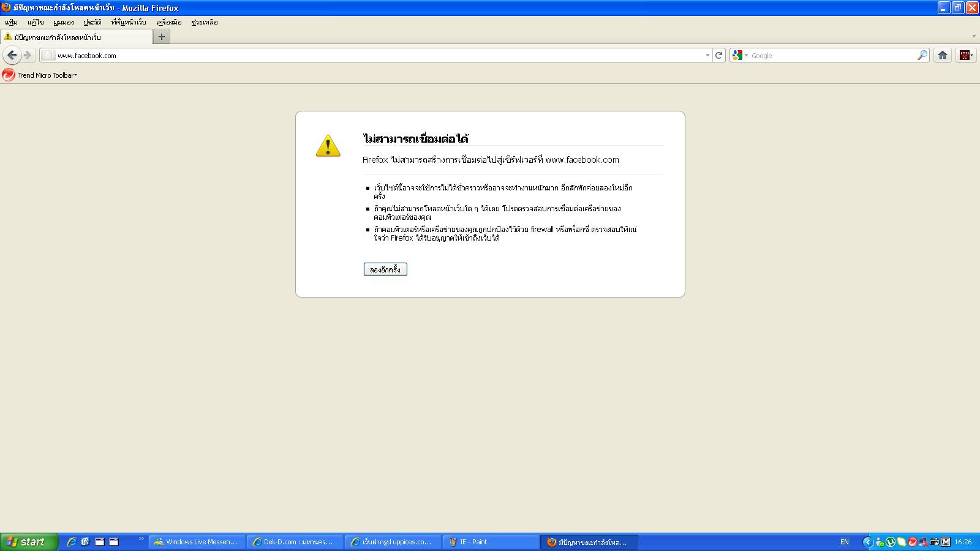Click the Firefox cannot connect to www.facebook.com line
Viewport: 980px width, 551px height.
(x=491, y=160)
